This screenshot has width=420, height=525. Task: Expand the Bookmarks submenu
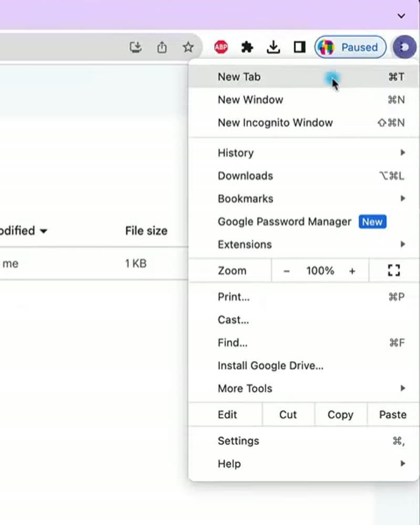pyautogui.click(x=304, y=198)
